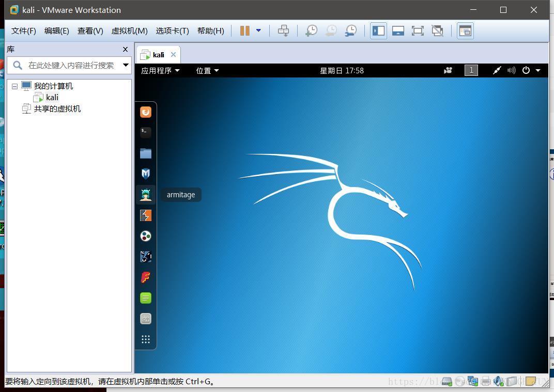
Task: Open the 应用程序 menu in Kali
Action: 160,71
